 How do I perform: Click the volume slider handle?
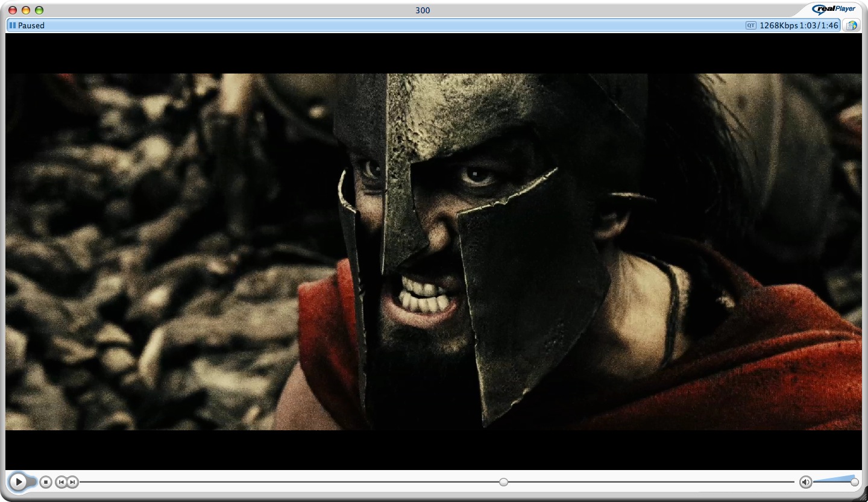click(x=855, y=482)
